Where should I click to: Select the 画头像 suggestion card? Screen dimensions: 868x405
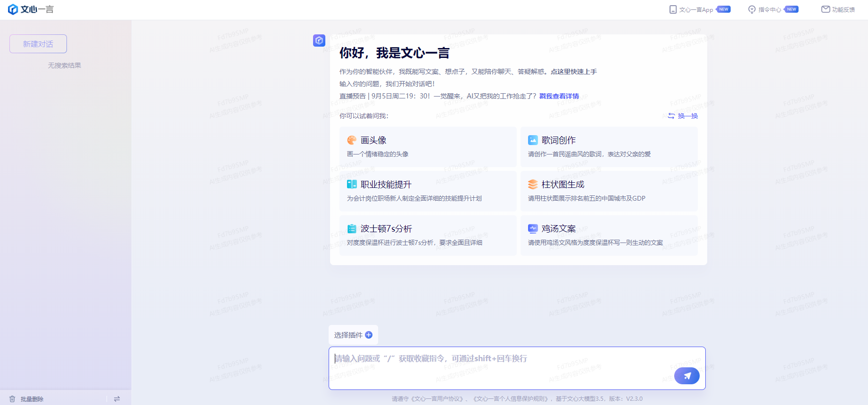428,147
